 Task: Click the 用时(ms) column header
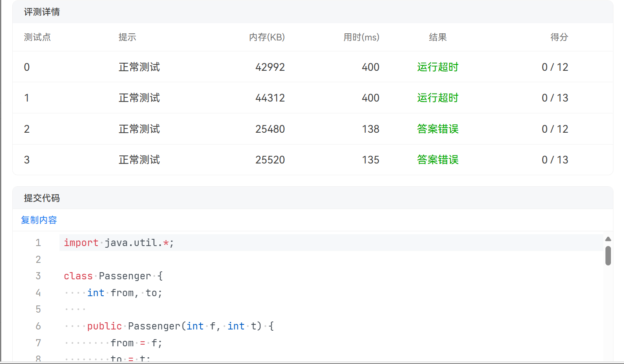pos(361,37)
